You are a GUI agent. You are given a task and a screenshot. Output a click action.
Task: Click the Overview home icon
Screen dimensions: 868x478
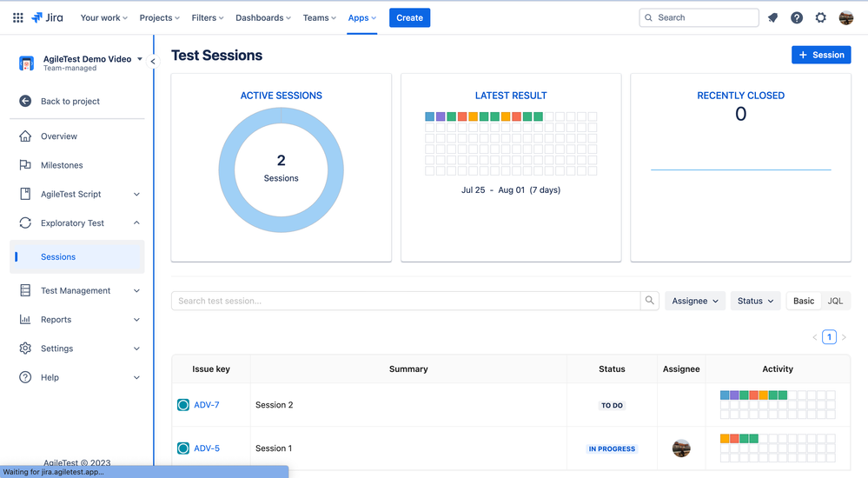tap(25, 136)
